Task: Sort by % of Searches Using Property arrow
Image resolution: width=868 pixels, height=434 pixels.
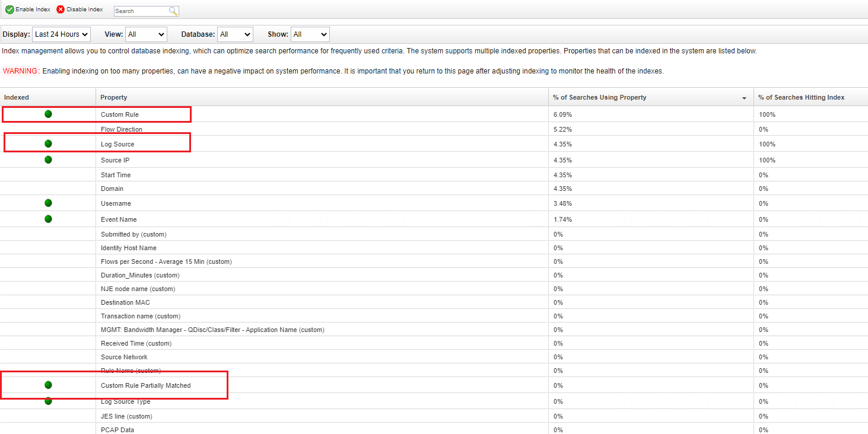Action: [744, 98]
